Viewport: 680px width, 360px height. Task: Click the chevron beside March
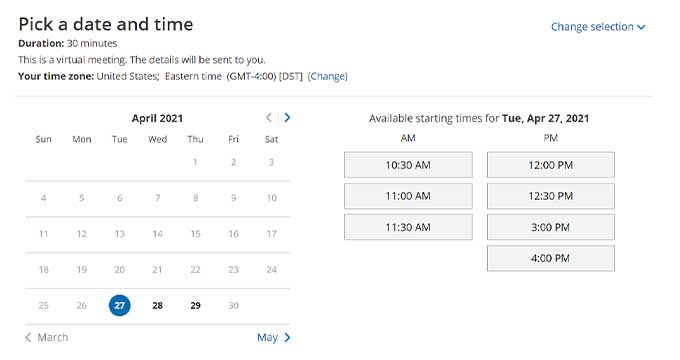coord(28,337)
